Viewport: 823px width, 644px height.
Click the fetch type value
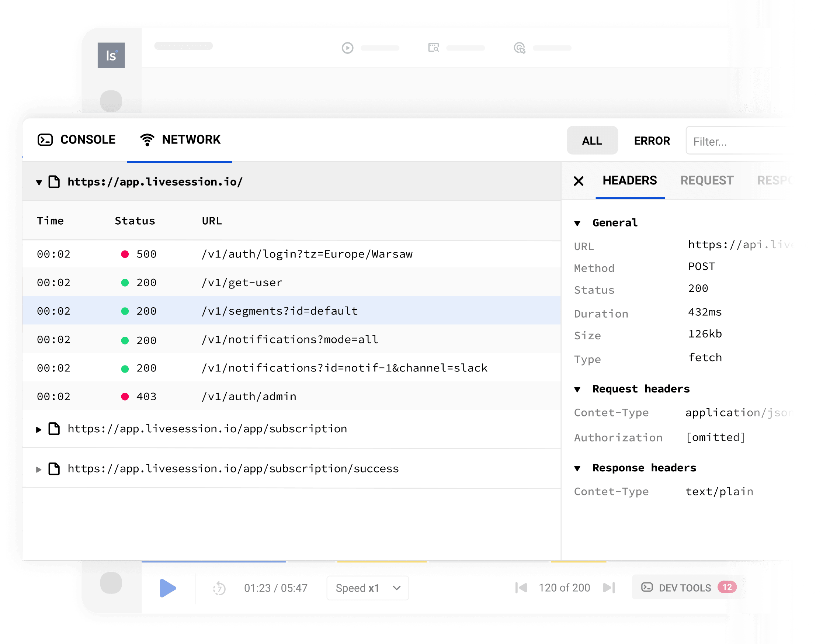point(705,357)
